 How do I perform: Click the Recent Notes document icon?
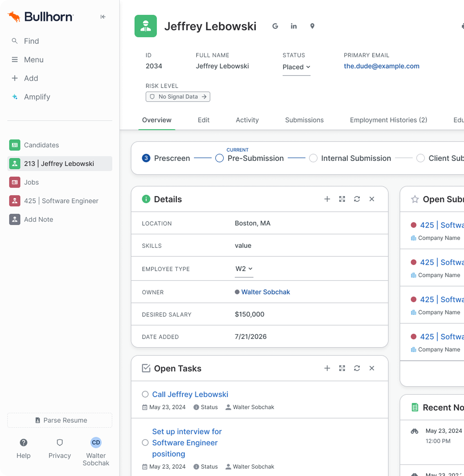click(x=415, y=407)
